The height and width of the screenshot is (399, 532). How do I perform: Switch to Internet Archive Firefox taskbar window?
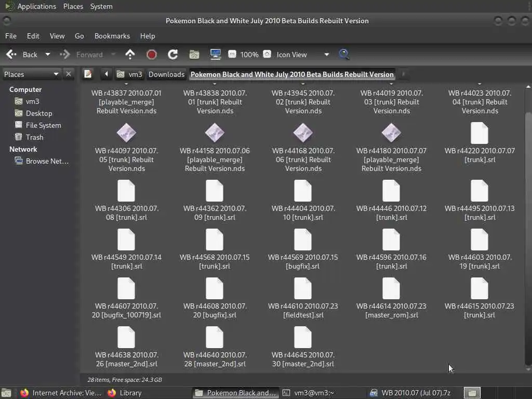(61, 393)
